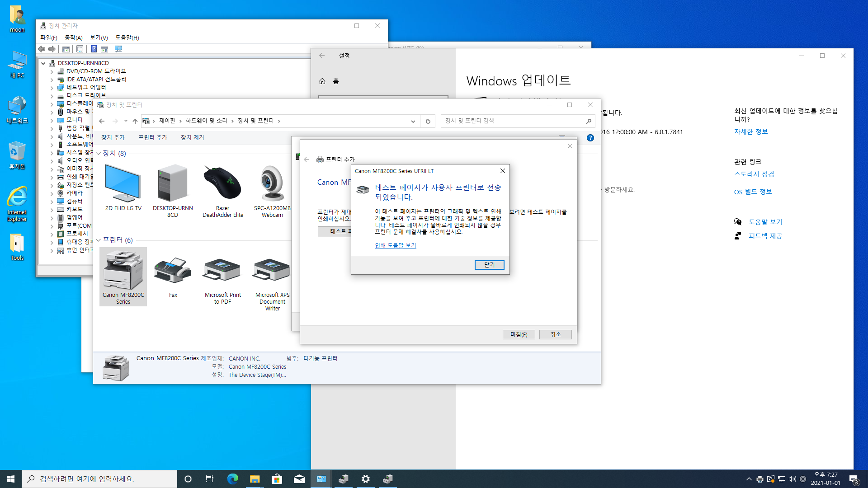Open 파일(F) menu in Device Manager
Viewport: 868px width, 488px height.
48,38
